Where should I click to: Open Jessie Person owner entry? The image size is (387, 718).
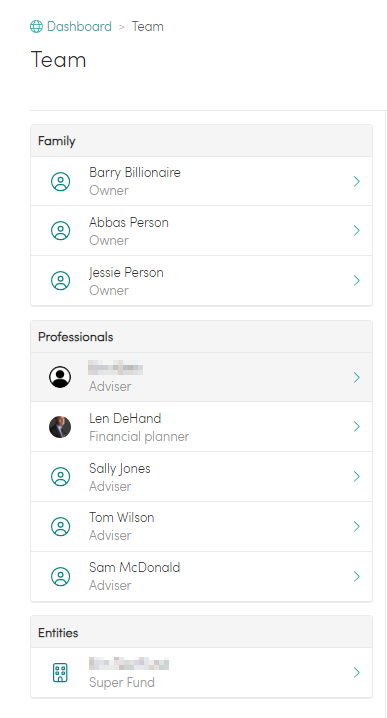point(202,281)
